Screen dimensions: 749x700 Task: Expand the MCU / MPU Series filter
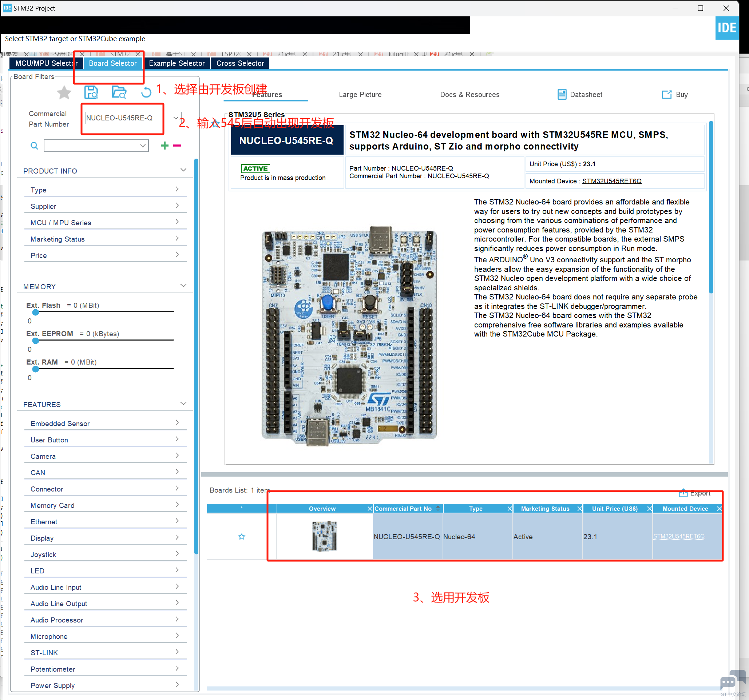pyautogui.click(x=106, y=223)
